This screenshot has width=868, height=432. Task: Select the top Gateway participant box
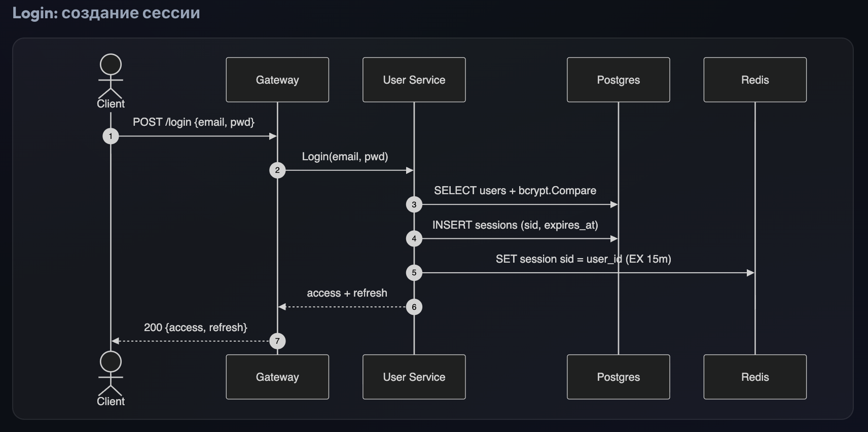277,80
